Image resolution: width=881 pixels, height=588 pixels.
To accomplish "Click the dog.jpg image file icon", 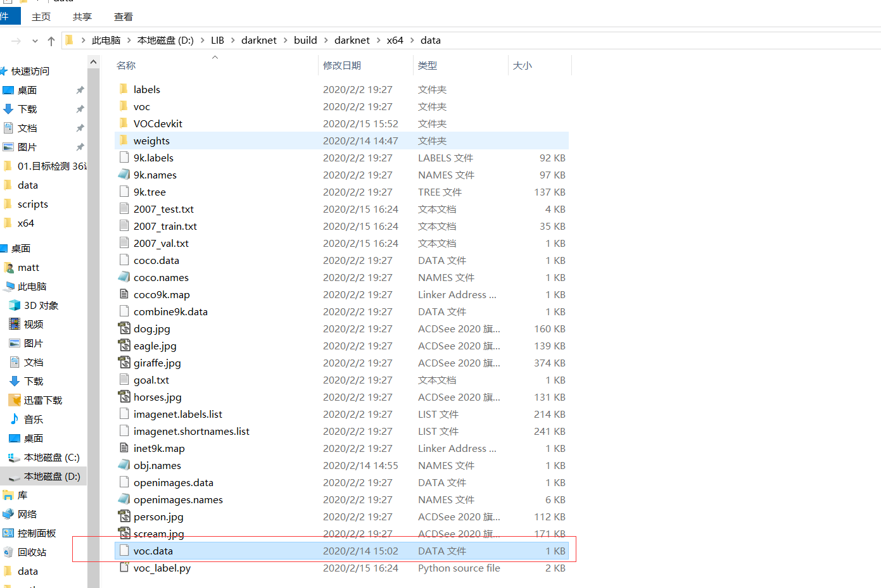I will 124,328.
